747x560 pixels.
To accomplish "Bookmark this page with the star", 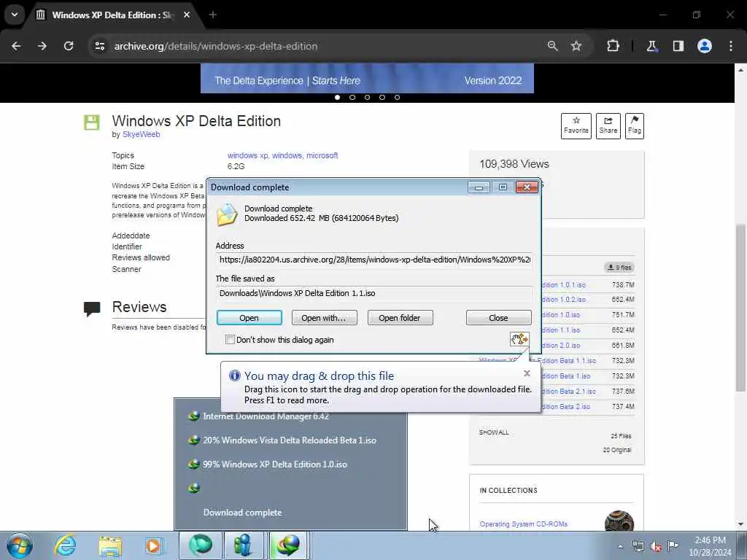I will (x=576, y=46).
